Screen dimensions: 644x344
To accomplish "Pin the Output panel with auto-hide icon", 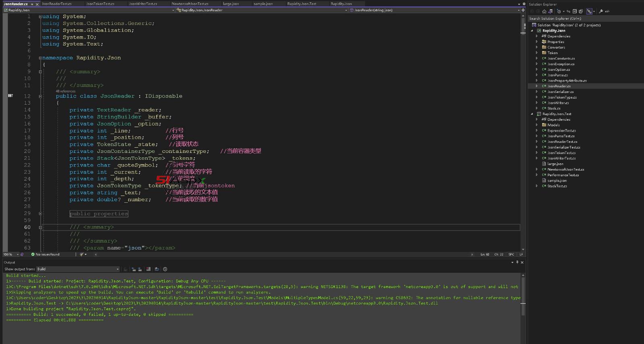I will tap(517, 262).
